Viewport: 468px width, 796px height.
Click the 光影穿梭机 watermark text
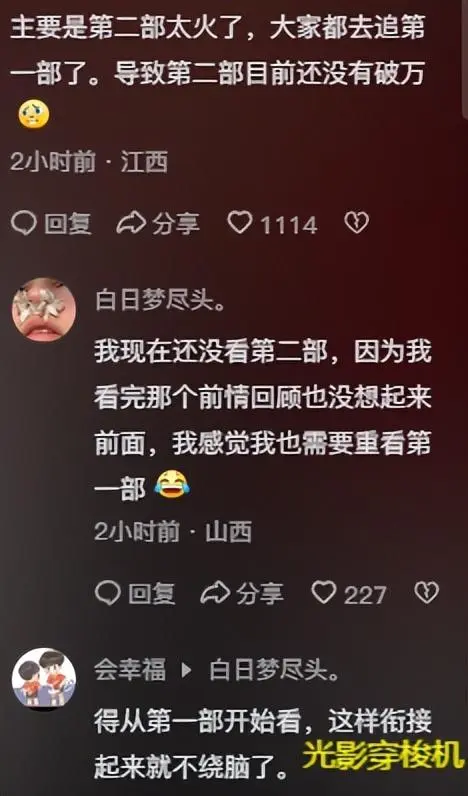(384, 756)
